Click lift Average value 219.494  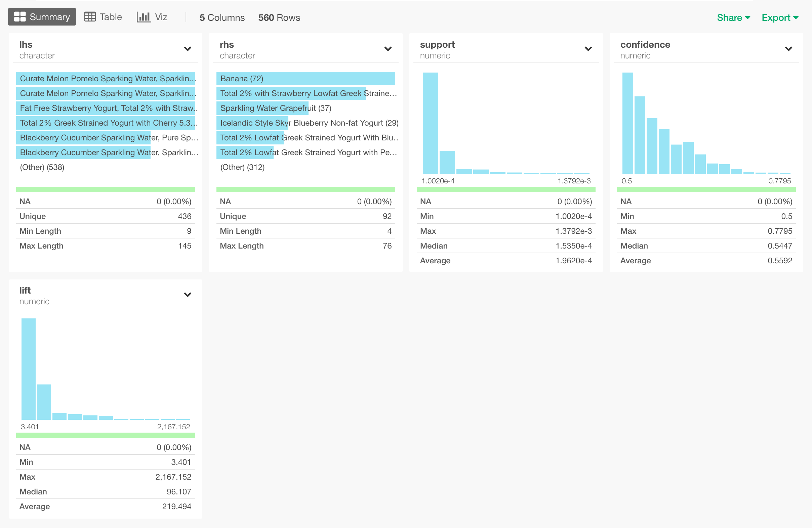(177, 506)
